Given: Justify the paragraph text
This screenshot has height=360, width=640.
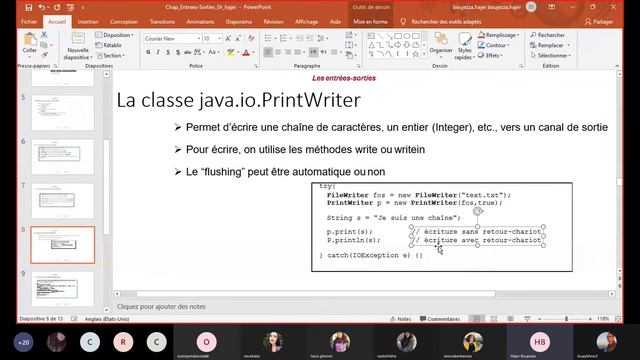Looking at the screenshot, I should 298,52.
